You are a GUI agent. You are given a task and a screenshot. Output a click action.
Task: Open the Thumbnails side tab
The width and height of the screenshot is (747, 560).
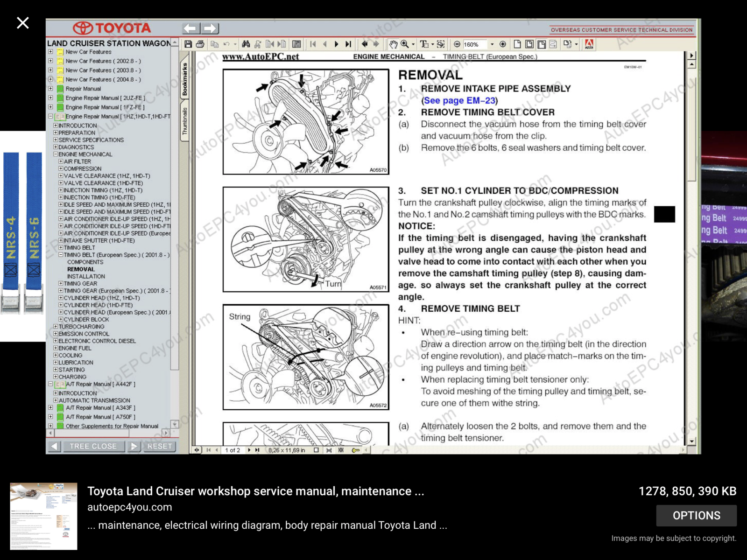(185, 121)
